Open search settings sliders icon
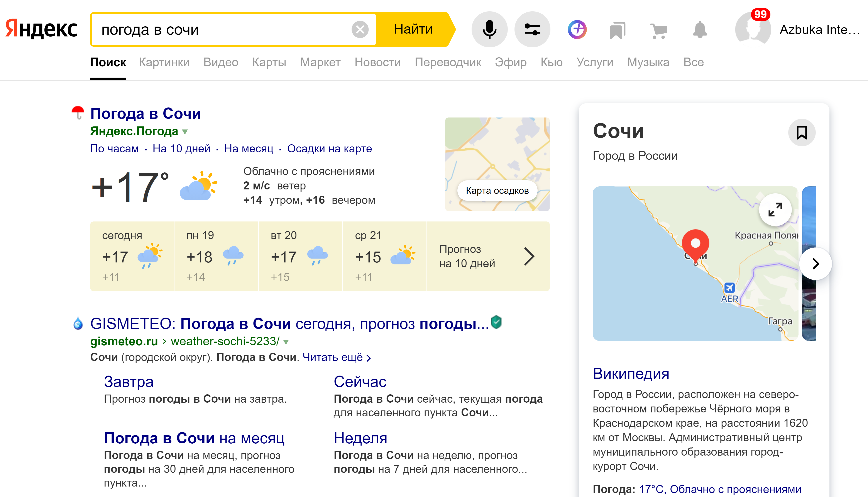 point(532,29)
